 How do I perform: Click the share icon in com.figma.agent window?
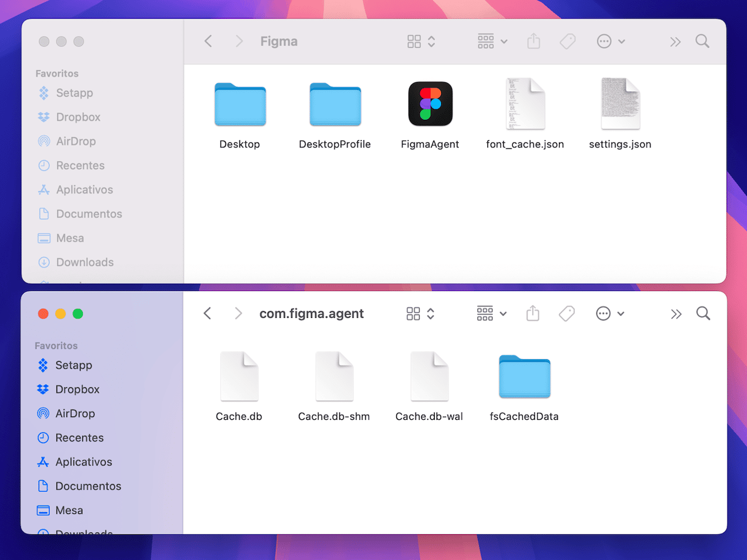point(533,314)
